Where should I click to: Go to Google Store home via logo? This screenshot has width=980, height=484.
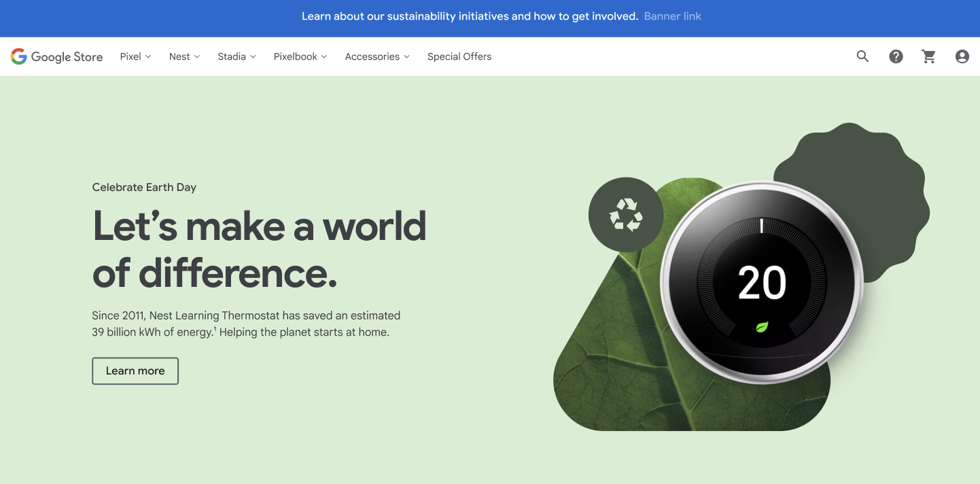pyautogui.click(x=56, y=56)
